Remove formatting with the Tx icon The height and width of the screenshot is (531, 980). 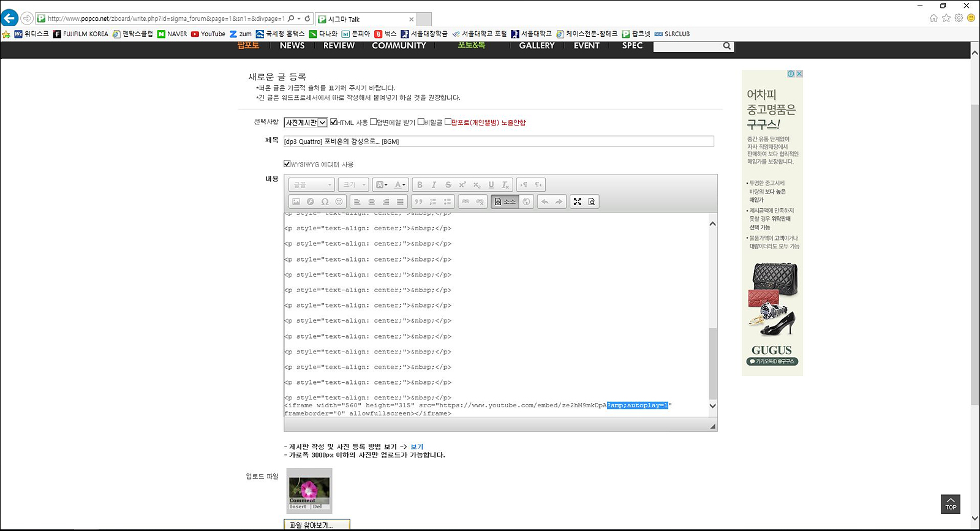[505, 185]
